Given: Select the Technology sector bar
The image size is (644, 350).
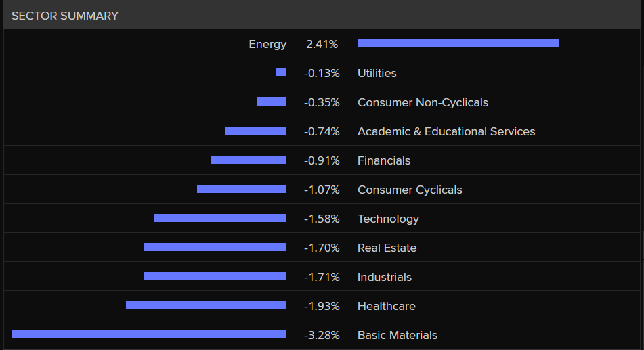Looking at the screenshot, I should coord(220,218).
